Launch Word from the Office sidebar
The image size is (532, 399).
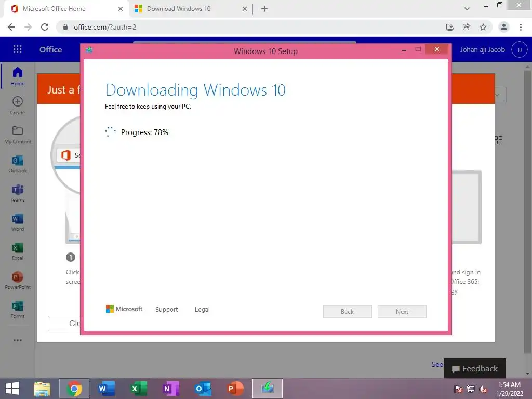[x=18, y=222]
